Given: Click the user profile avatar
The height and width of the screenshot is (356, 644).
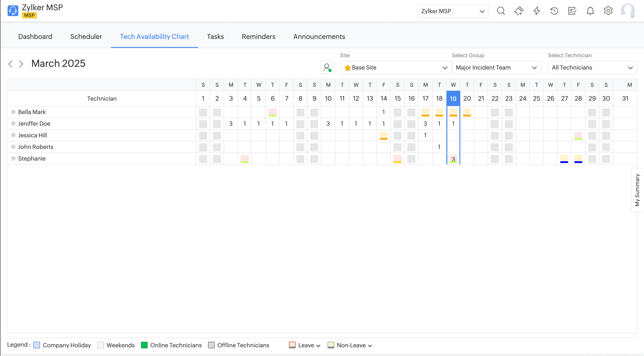Looking at the screenshot, I should 628,11.
